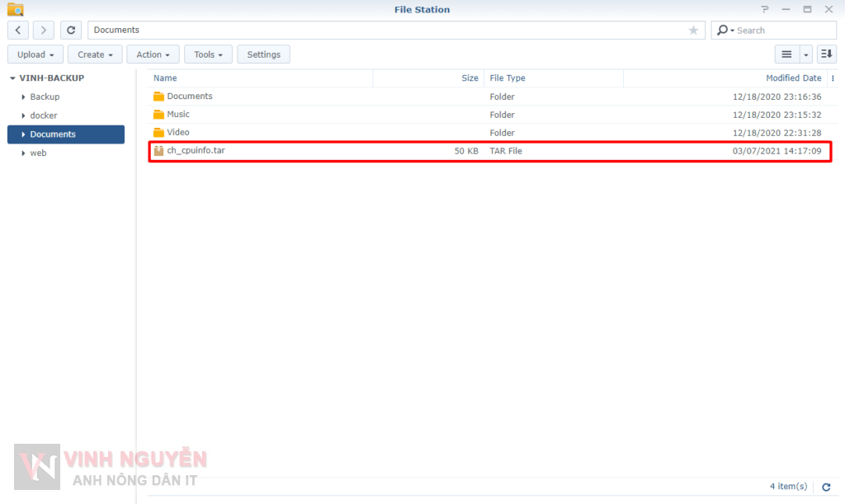This screenshot has width=845, height=504.
Task: Open the Create dropdown menu
Action: click(x=95, y=54)
